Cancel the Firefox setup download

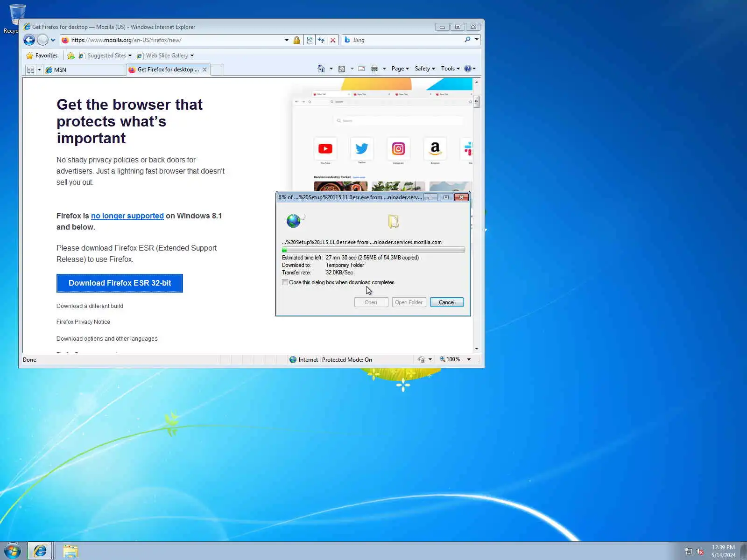pyautogui.click(x=447, y=302)
